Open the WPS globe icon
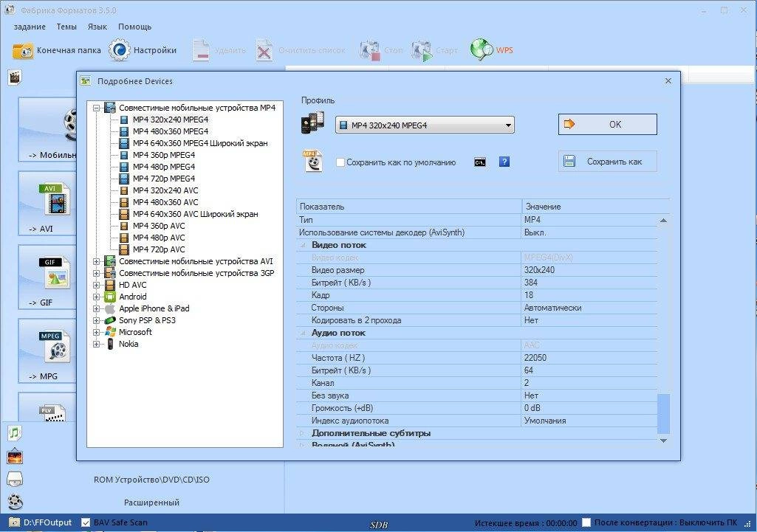 pyautogui.click(x=482, y=49)
